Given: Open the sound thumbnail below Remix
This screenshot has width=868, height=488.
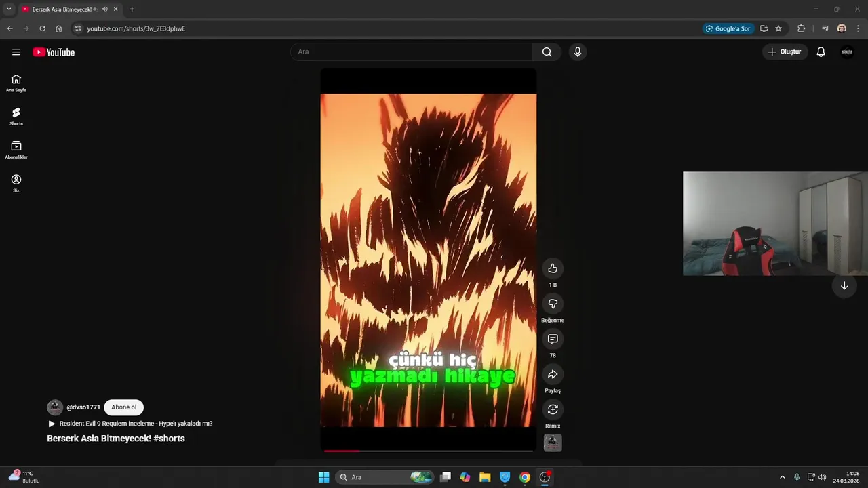Looking at the screenshot, I should (x=553, y=443).
